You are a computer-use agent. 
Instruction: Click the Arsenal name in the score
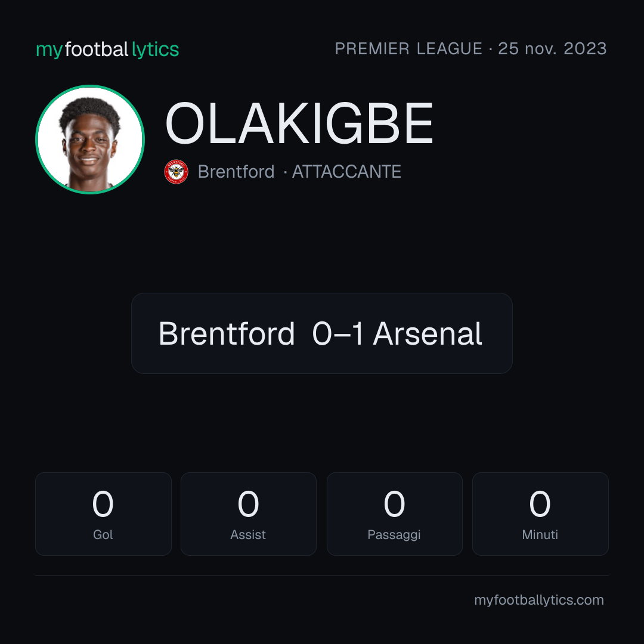click(427, 333)
